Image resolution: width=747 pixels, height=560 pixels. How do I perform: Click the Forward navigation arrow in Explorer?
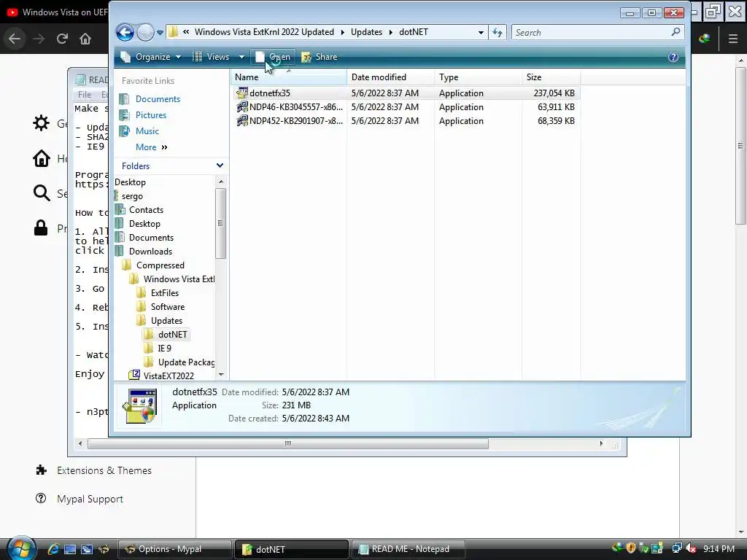145,32
